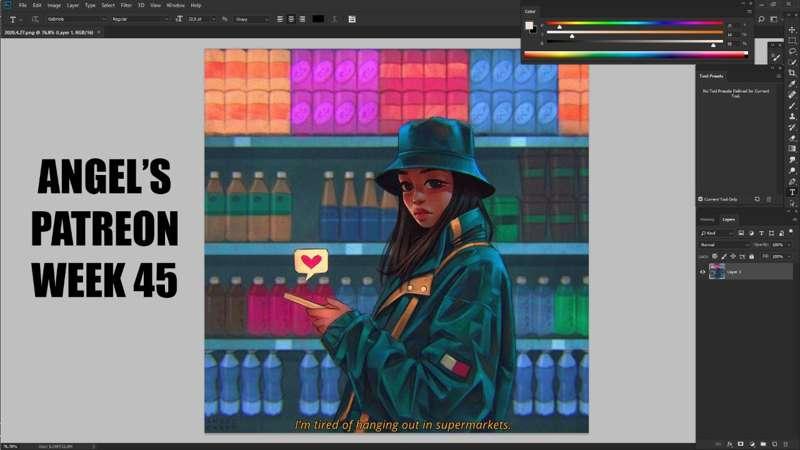The height and width of the screenshot is (450, 800).
Task: Select the Horizontal Type tool in toolbar
Action: (x=792, y=192)
